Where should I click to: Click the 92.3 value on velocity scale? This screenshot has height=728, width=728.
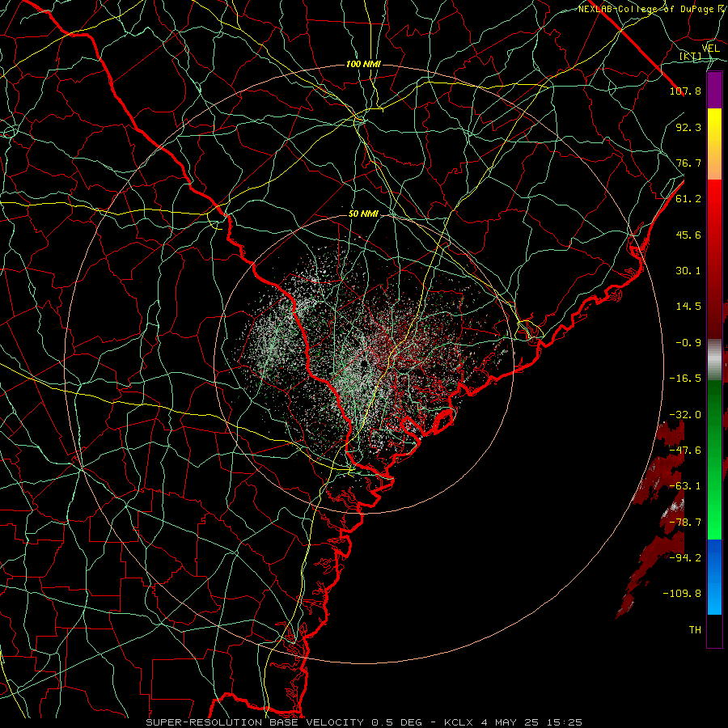pyautogui.click(x=688, y=127)
